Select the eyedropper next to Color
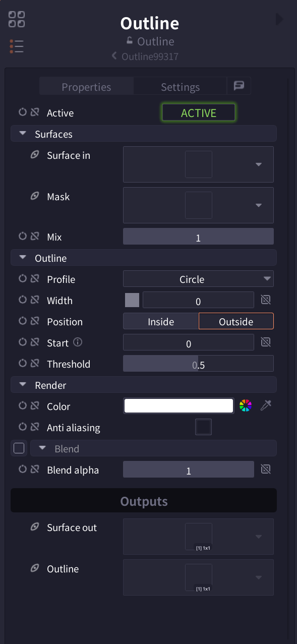 (x=266, y=405)
